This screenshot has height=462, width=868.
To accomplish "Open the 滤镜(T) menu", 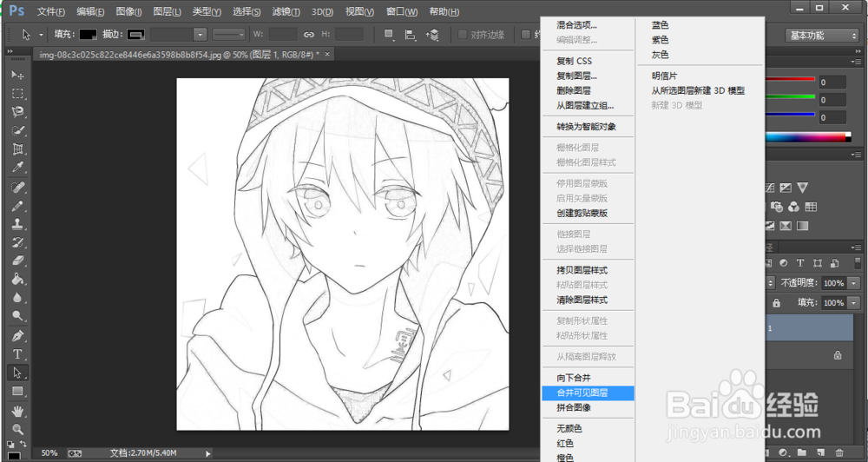I will pos(286,11).
